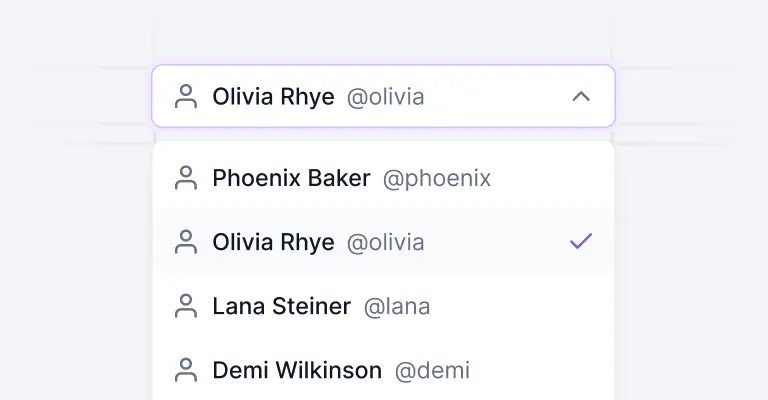Collapse the dropdown using the chevron-up arrow
This screenshot has height=400, width=768.
tap(580, 97)
